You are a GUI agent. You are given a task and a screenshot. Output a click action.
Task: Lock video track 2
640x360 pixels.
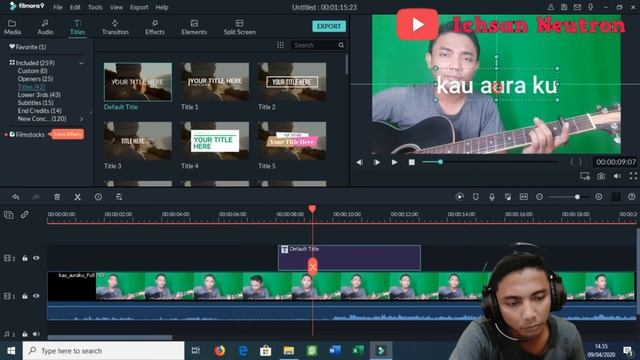[25, 258]
